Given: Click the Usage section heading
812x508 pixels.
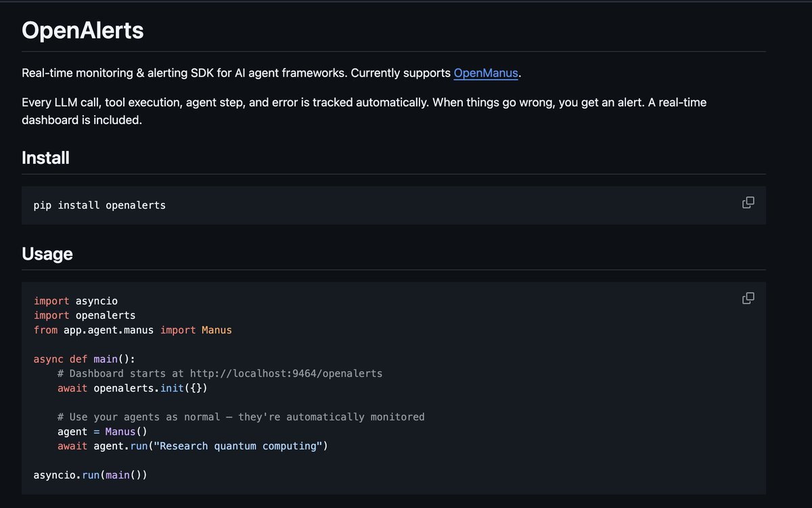Looking at the screenshot, I should click(x=47, y=254).
